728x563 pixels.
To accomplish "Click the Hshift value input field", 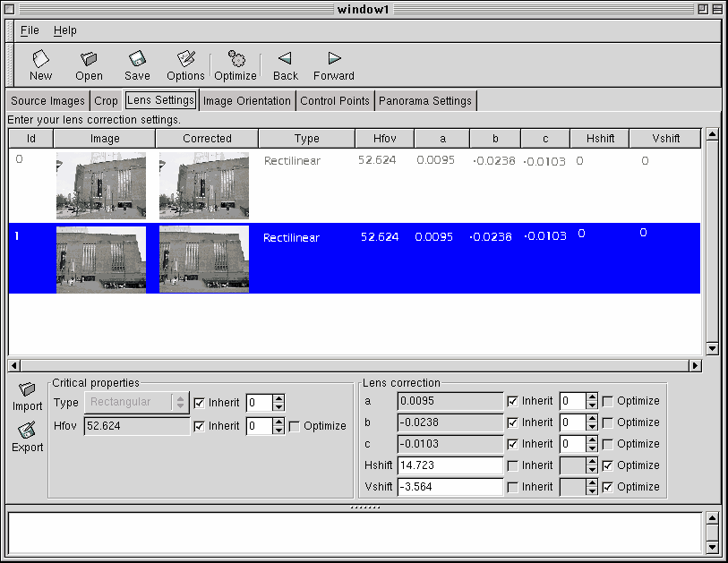I will [450, 465].
